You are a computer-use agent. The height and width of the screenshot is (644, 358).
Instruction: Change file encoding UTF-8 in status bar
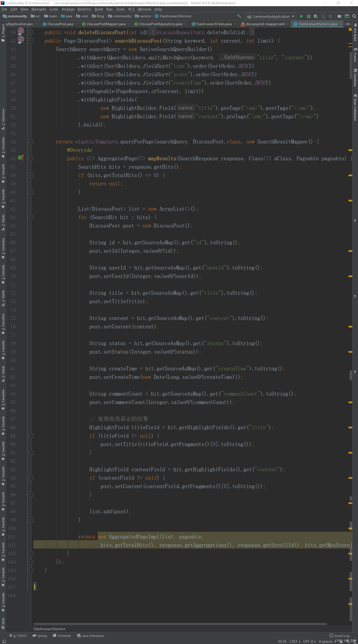pos(309,641)
